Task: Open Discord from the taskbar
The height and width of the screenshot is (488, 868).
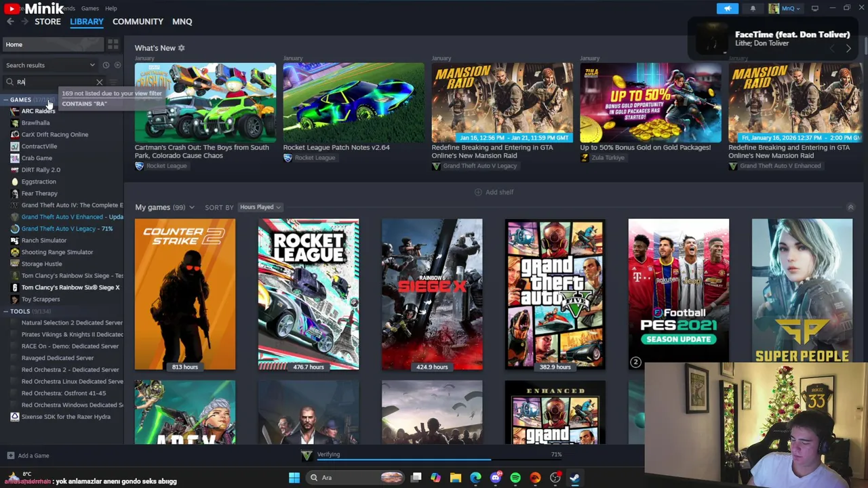Action: tap(496, 478)
